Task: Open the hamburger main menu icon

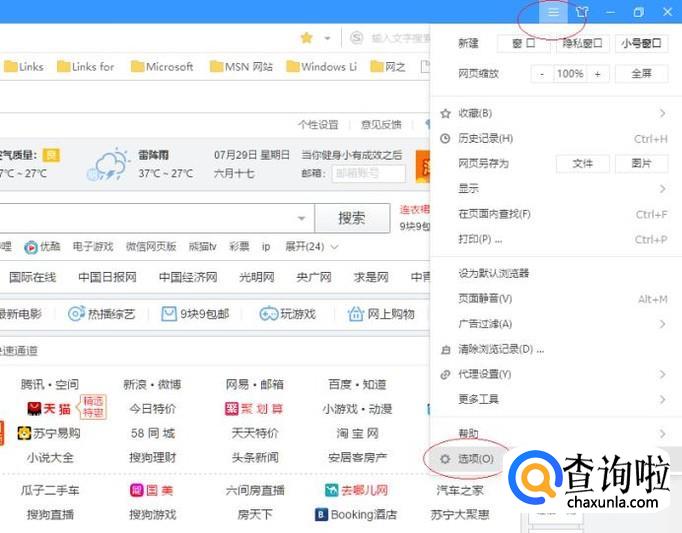Action: (553, 12)
